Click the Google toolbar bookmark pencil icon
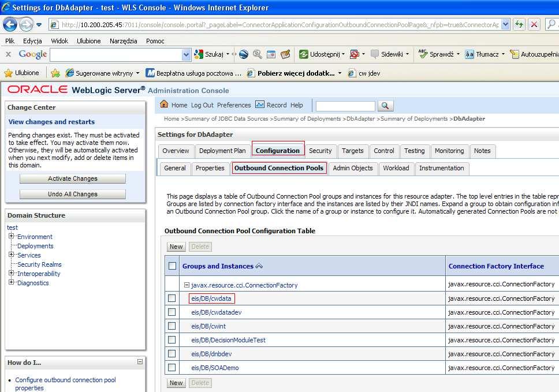 tap(285, 54)
